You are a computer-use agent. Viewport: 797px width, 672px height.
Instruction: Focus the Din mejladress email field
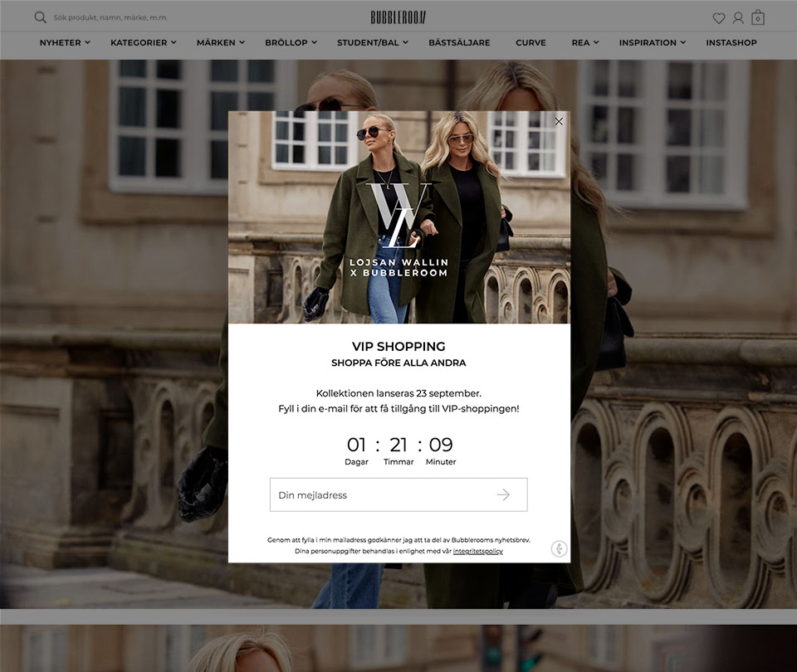(x=398, y=494)
